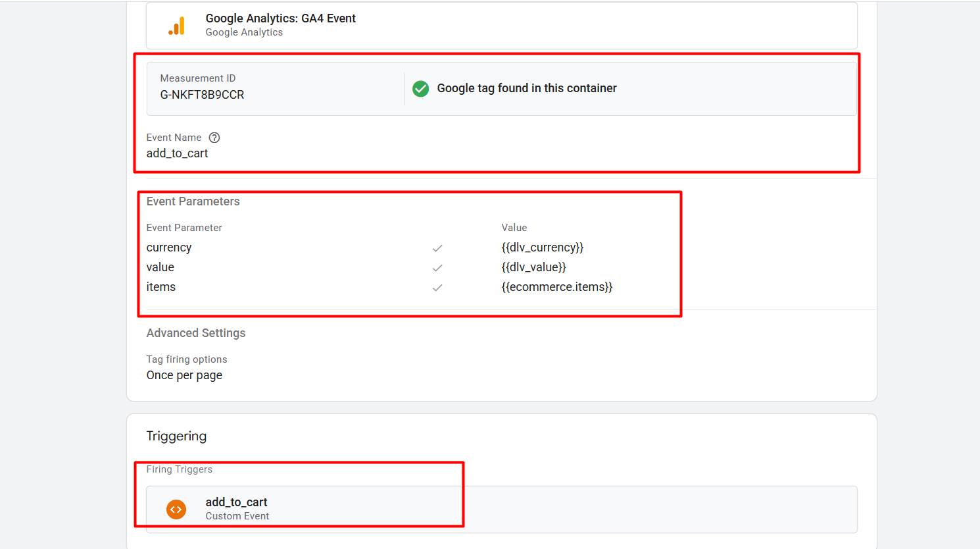Click the checkmark in the items row

pos(437,288)
